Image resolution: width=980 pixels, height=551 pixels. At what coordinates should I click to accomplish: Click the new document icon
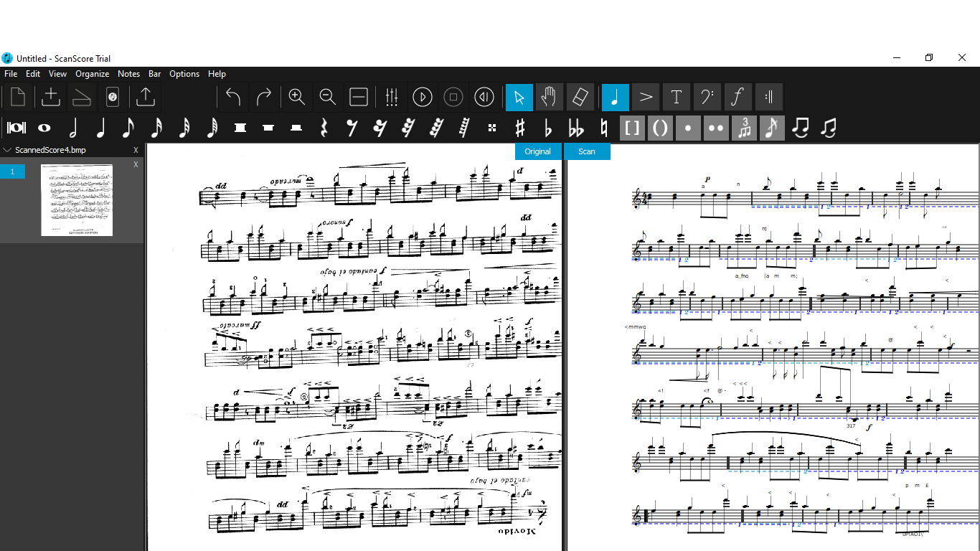click(x=18, y=97)
